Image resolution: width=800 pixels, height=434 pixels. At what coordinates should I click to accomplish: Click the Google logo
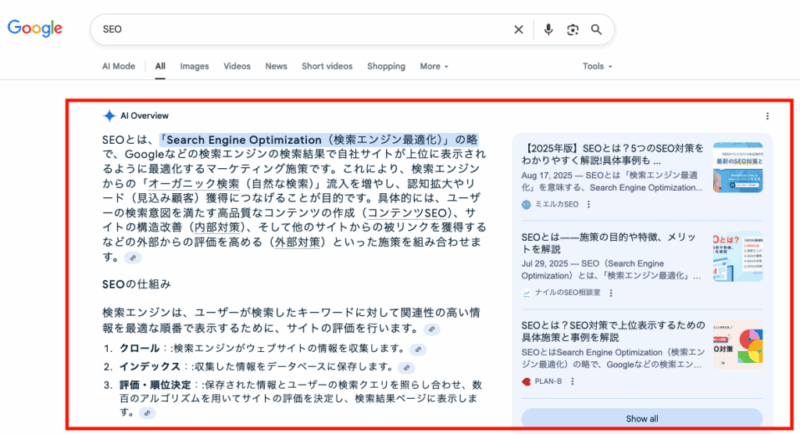pos(36,28)
